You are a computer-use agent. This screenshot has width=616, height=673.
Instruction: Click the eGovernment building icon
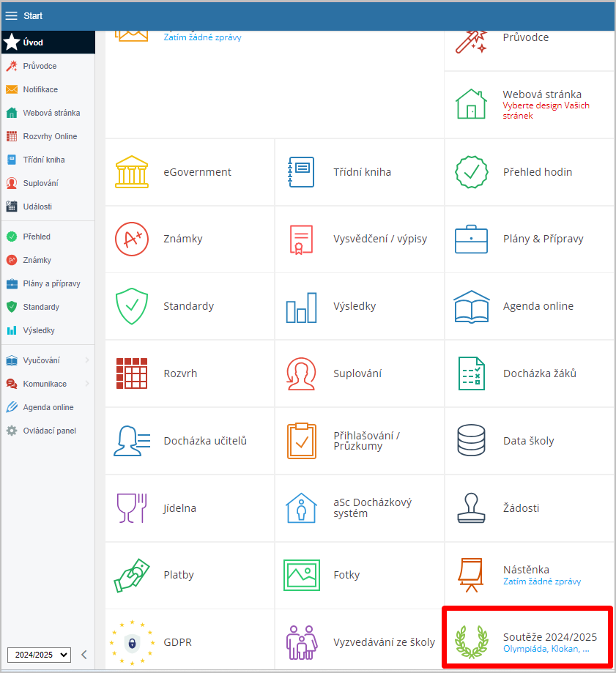[132, 171]
